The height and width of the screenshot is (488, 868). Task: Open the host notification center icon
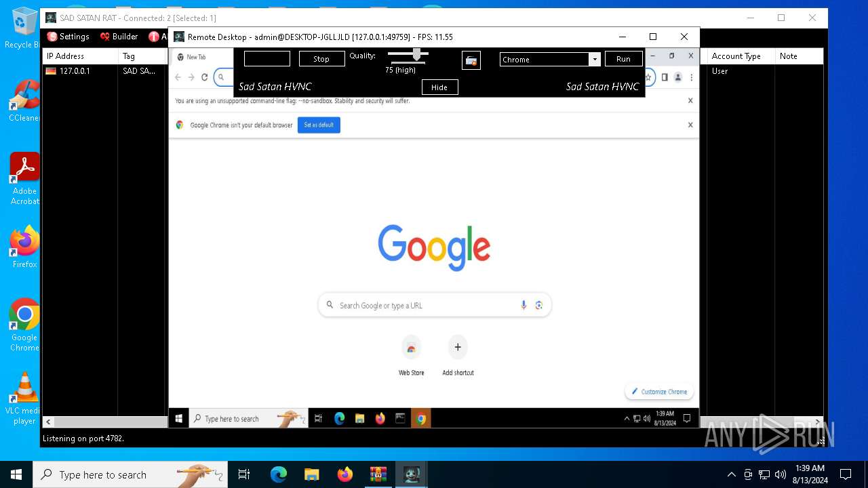point(846,474)
